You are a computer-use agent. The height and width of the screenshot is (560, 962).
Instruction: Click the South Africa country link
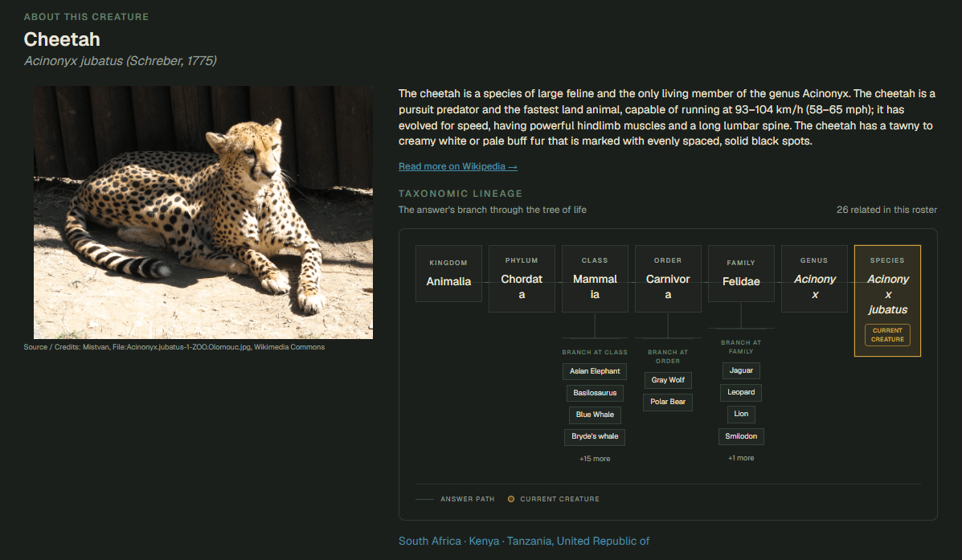(x=429, y=541)
